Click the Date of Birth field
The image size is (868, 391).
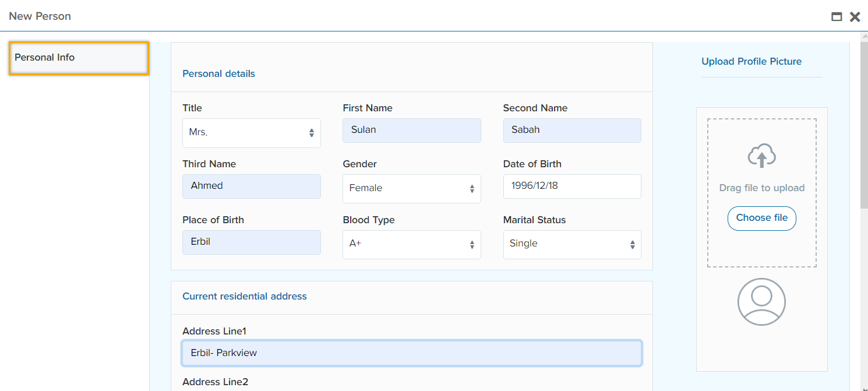(571, 186)
